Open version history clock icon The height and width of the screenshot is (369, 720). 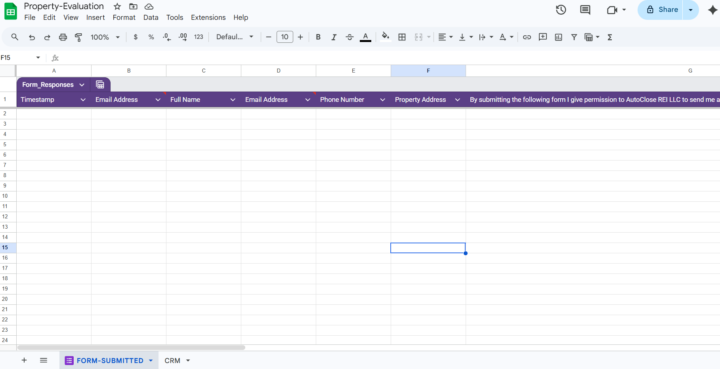coord(561,10)
